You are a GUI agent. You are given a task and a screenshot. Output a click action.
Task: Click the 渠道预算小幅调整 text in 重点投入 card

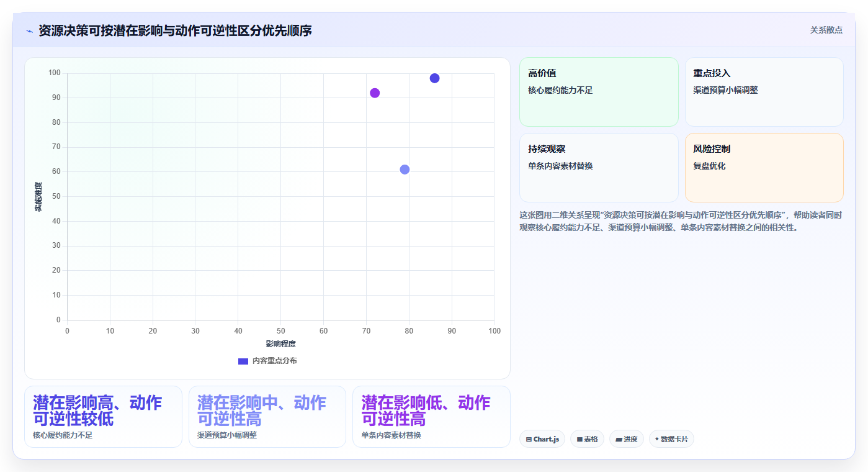point(725,90)
